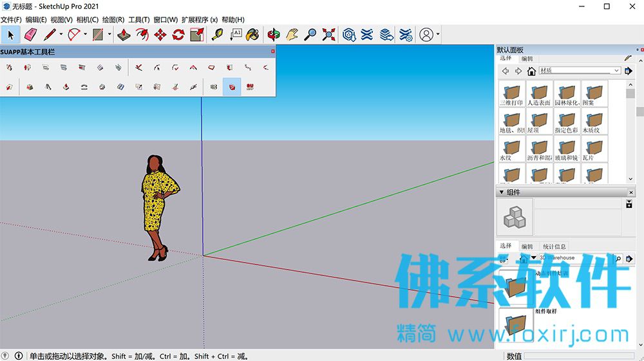Select the Move tool with four red arrows
Screen dimensions: 644x361
160,35
